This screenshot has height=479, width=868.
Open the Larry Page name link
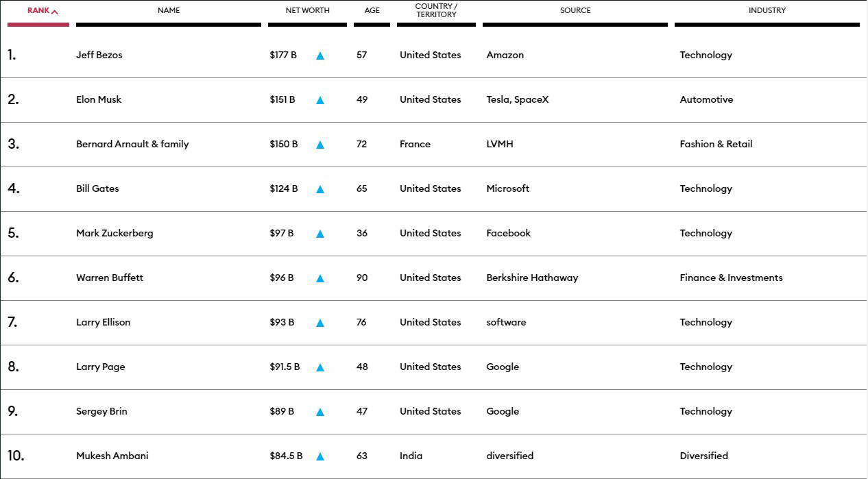[x=101, y=367]
